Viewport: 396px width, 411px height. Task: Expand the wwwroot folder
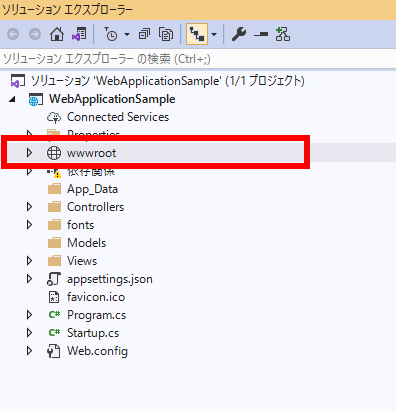point(29,153)
